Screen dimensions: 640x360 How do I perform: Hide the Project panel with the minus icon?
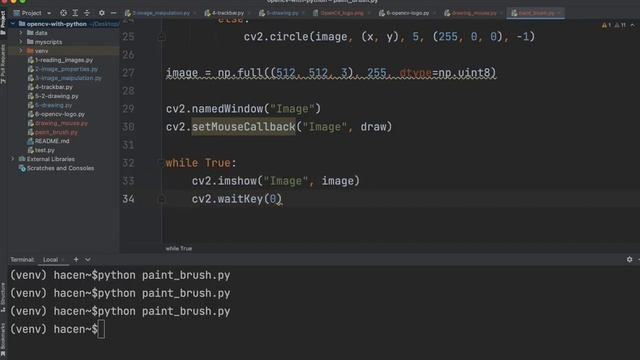click(x=113, y=13)
